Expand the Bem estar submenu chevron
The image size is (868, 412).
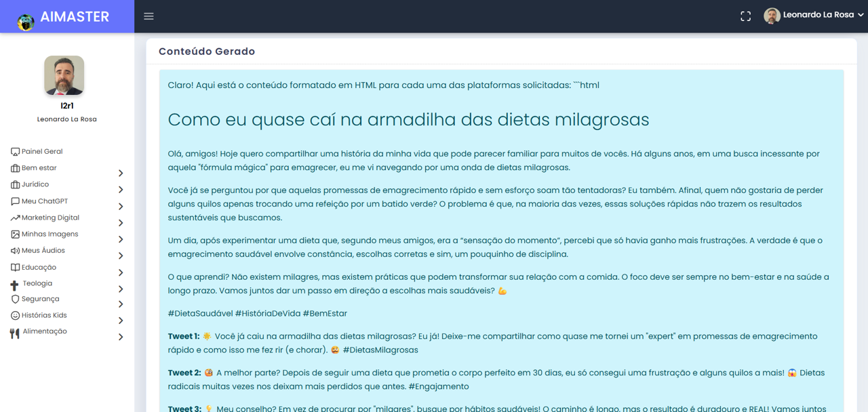tap(121, 173)
